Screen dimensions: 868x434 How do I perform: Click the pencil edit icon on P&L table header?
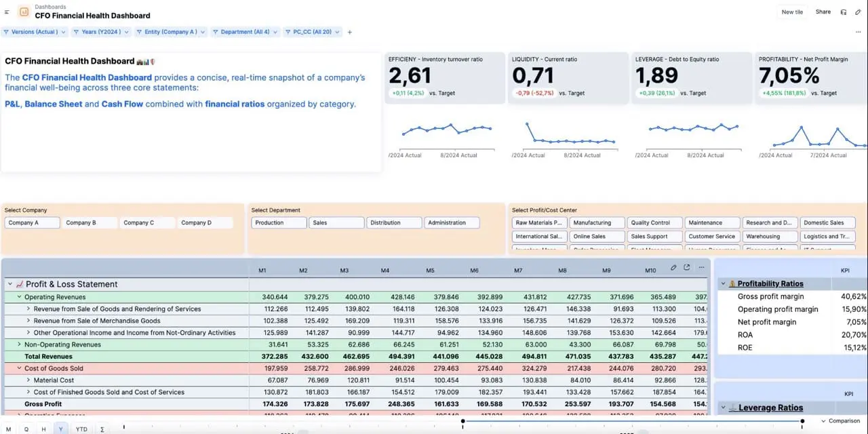click(673, 267)
